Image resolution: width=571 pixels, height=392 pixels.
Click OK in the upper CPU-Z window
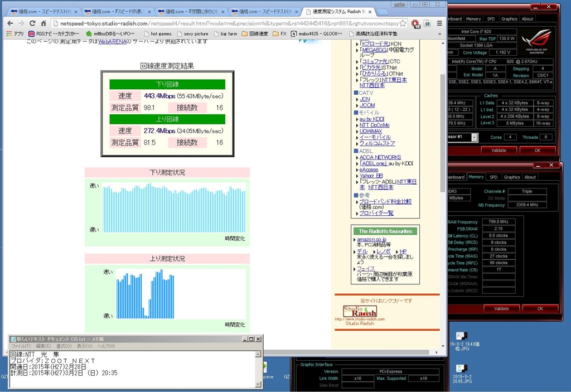click(538, 150)
